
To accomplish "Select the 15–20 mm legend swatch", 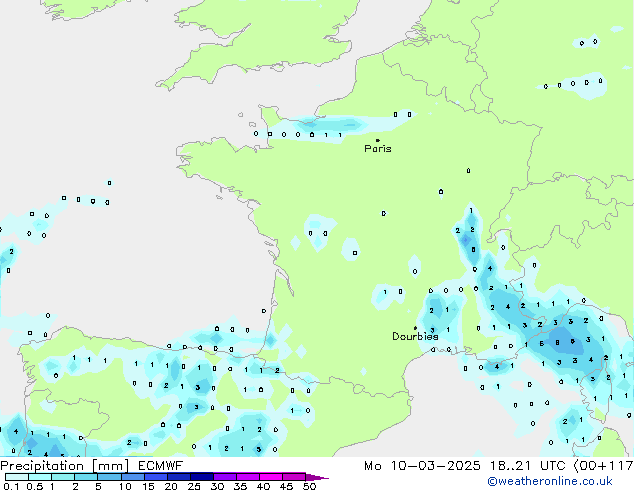I will pos(155,477).
